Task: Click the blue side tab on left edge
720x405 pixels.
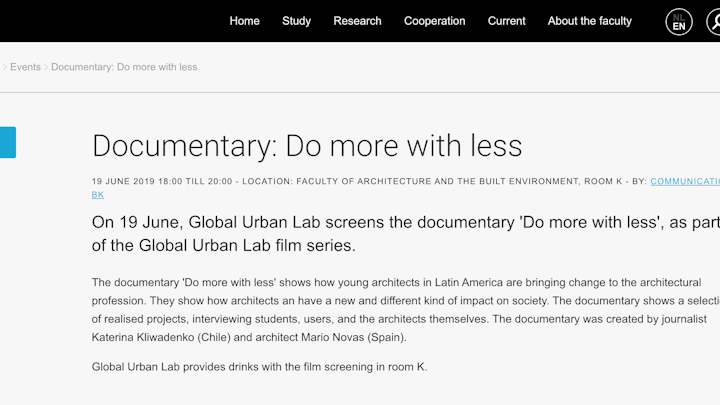Action: (x=7, y=142)
